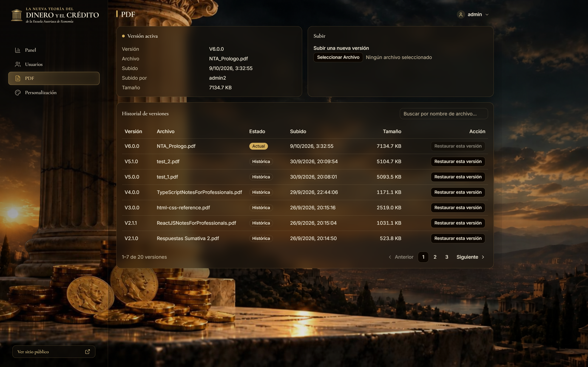Restore version V5.1.0 test_2.pdf
Viewport: 588px width, 367px height.
coord(458,161)
